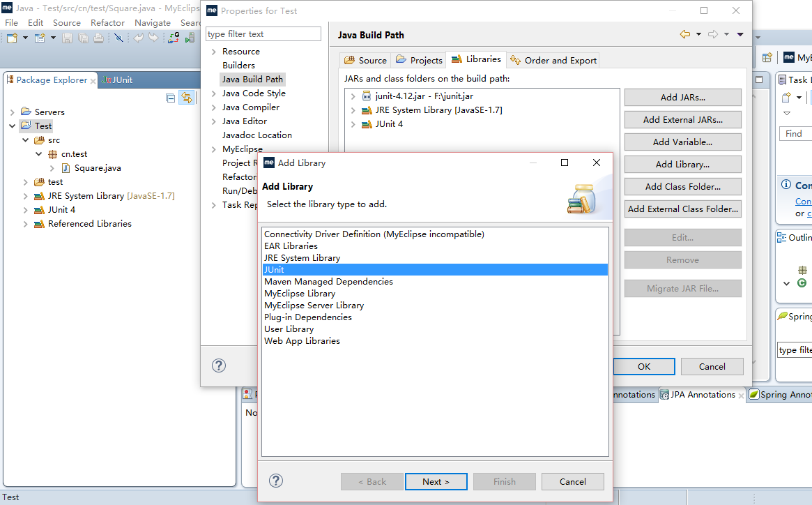This screenshot has height=505, width=812.
Task: Select JRE System Library in build path list
Action: pyautogui.click(x=438, y=110)
